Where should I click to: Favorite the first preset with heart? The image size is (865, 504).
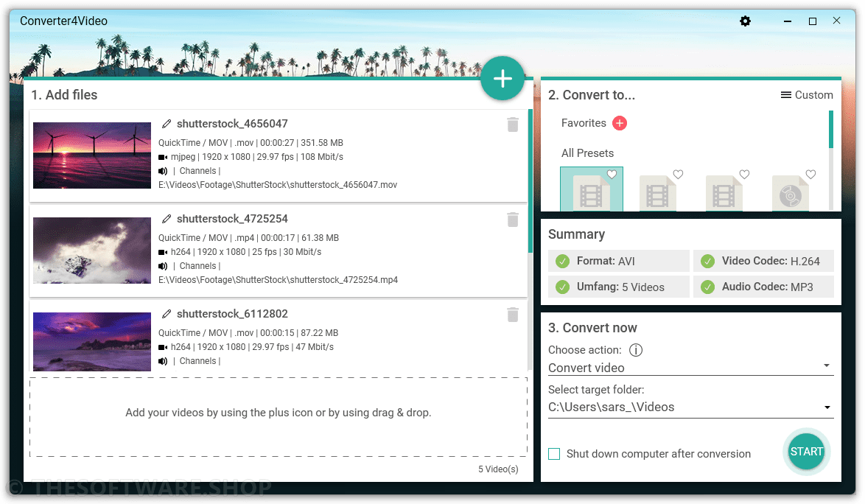pyautogui.click(x=612, y=174)
